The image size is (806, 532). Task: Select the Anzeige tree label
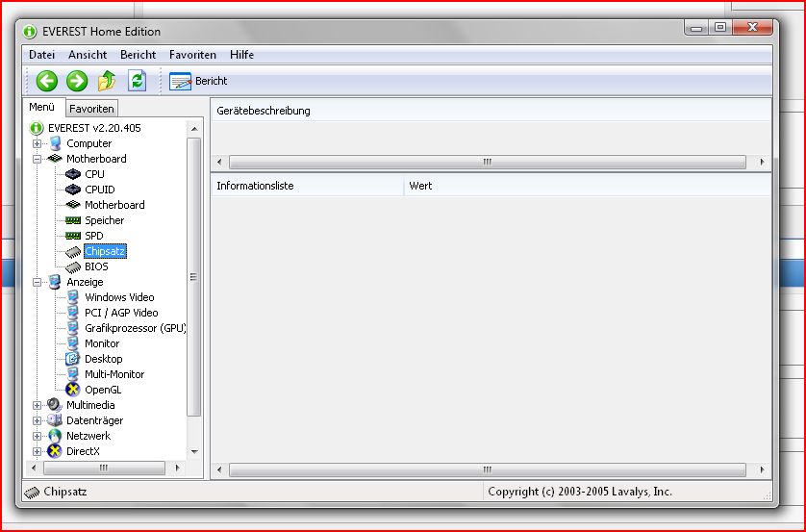tap(85, 282)
